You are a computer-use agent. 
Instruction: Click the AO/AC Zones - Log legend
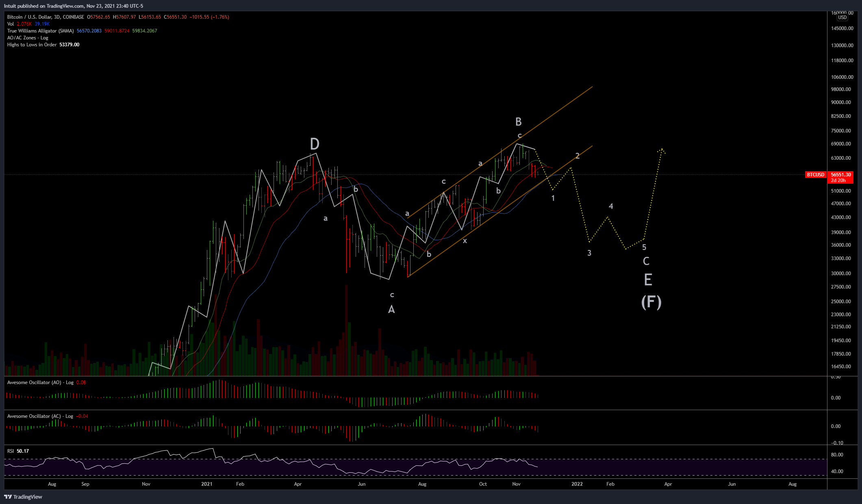coord(28,38)
